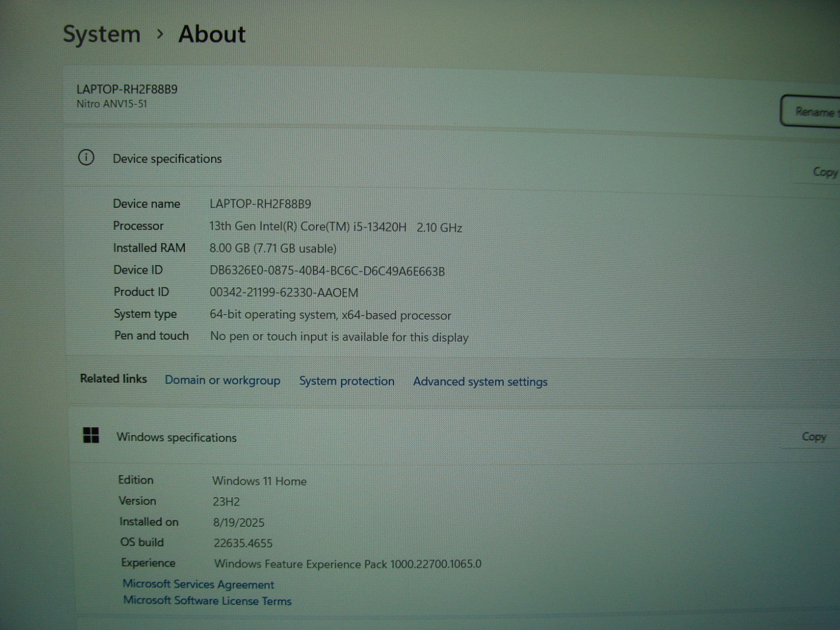Click the Product ID value 00342-21199-62330-AAOEM
The image size is (840, 630).
point(283,292)
